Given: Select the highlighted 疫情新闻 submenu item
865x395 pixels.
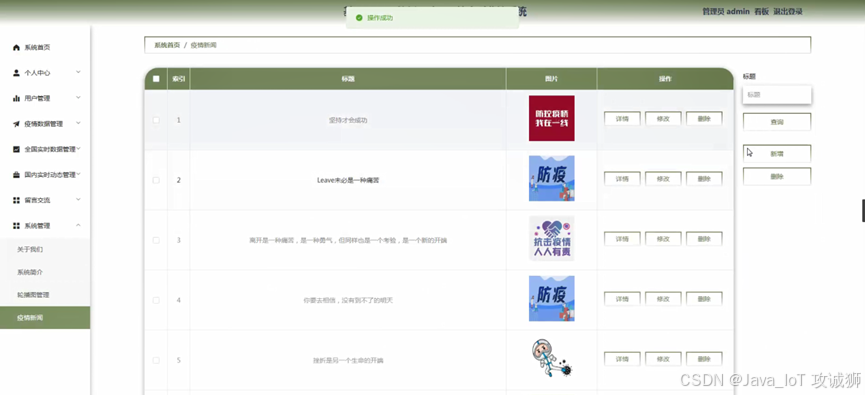Looking at the screenshot, I should click(45, 318).
